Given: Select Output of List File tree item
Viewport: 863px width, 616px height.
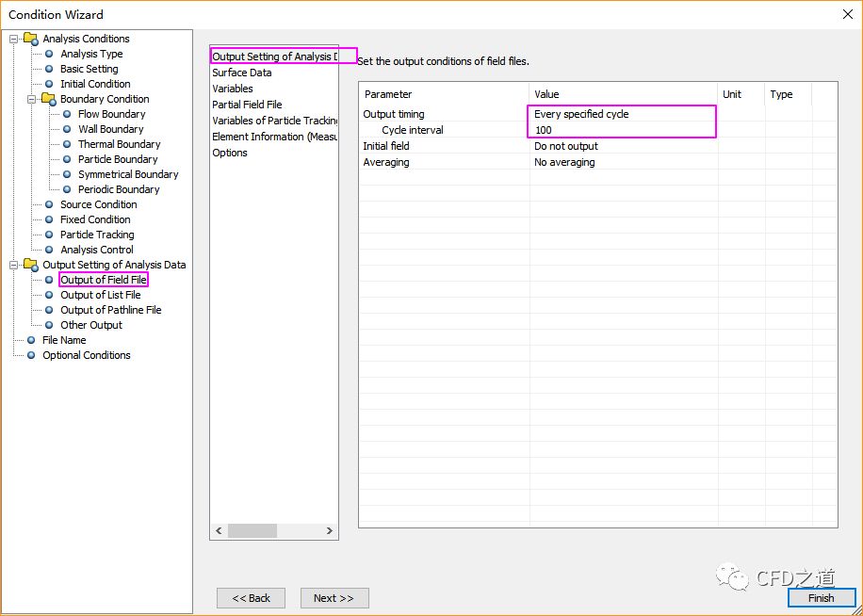Looking at the screenshot, I should pos(100,295).
